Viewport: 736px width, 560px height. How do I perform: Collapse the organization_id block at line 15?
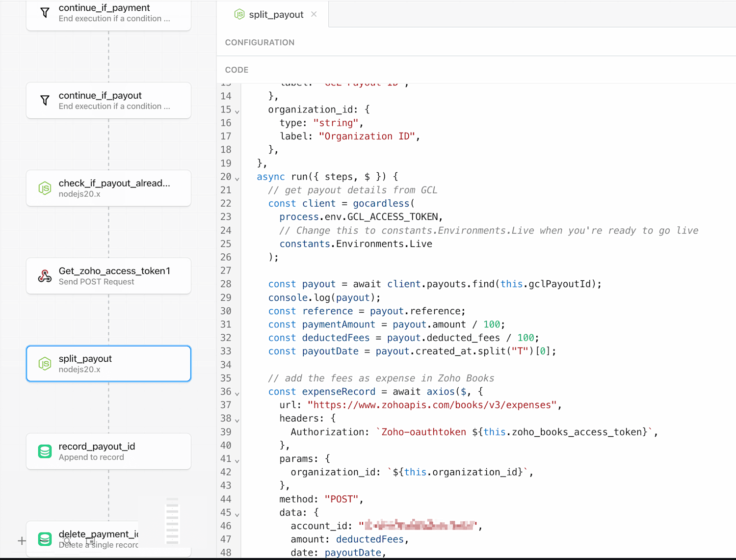(x=237, y=111)
